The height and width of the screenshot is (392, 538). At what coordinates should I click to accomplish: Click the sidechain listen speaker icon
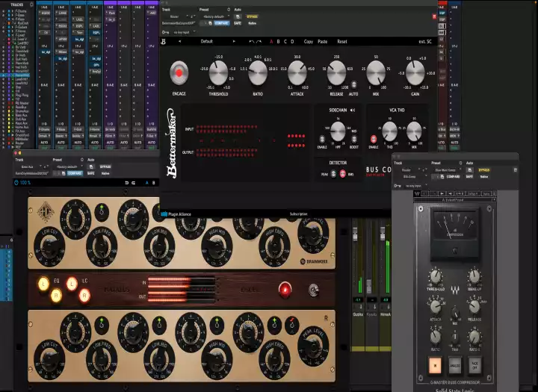tap(353, 110)
